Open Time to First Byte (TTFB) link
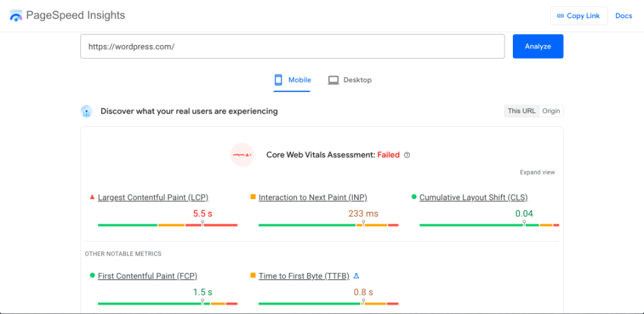 [x=304, y=275]
